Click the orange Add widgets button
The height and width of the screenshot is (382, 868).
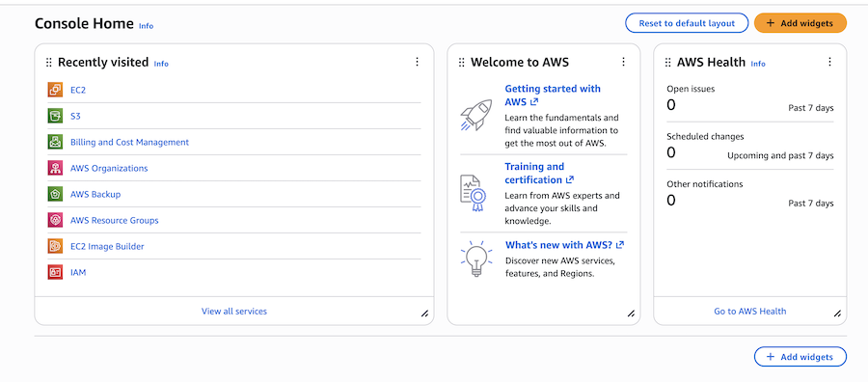click(x=800, y=23)
